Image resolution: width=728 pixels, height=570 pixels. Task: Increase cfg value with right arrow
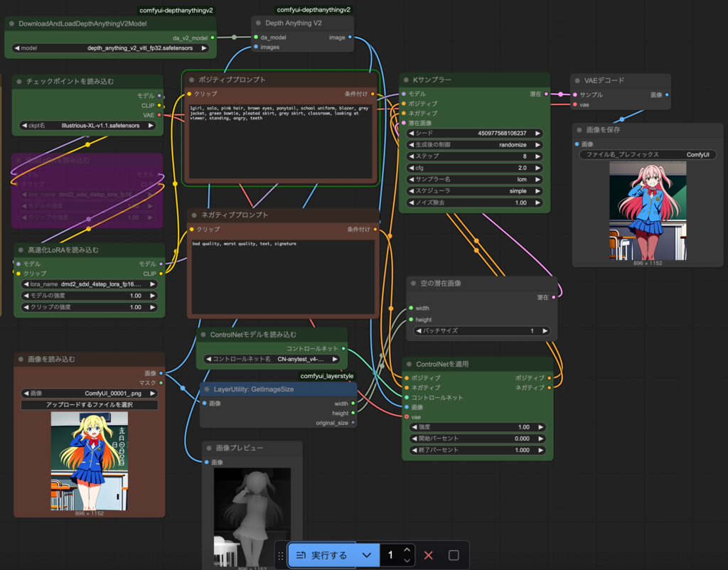537,168
